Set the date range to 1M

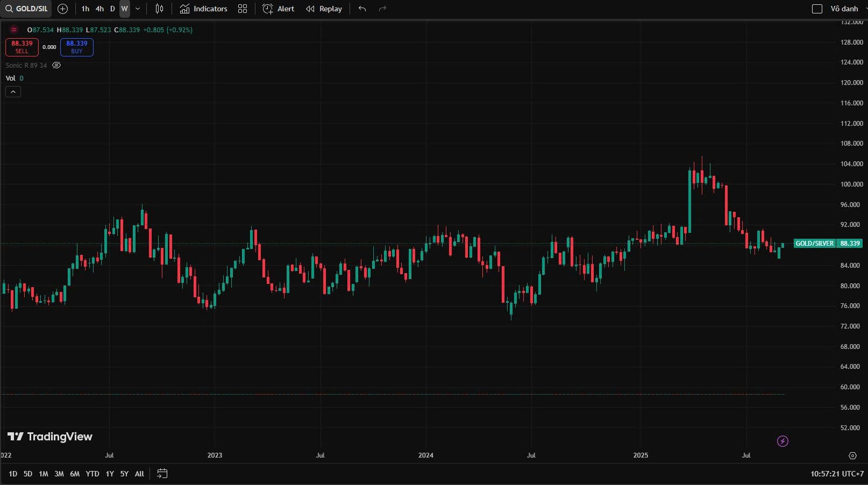pyautogui.click(x=44, y=474)
